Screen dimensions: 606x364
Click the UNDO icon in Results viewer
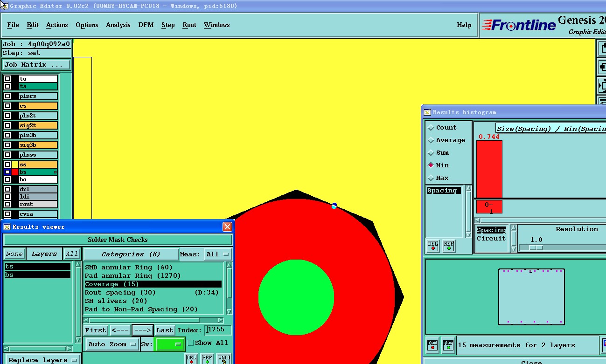tap(224, 359)
